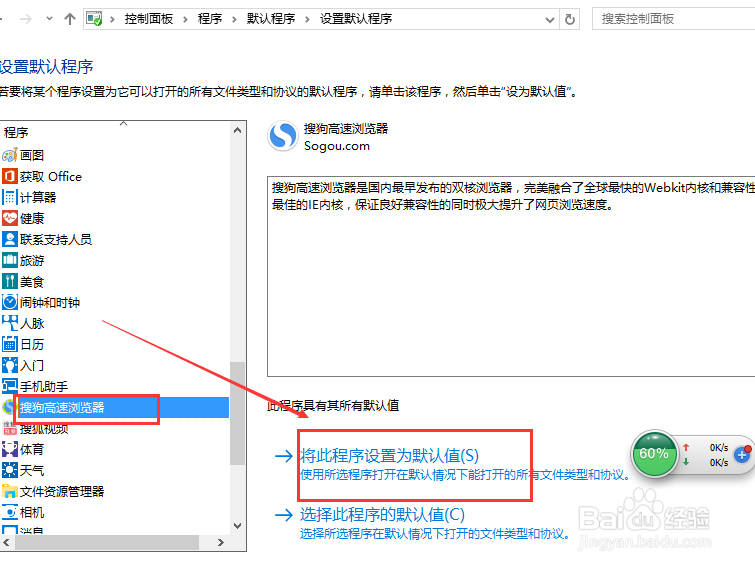Click the People (人脉) icon
The height and width of the screenshot is (568, 755).
[10, 323]
